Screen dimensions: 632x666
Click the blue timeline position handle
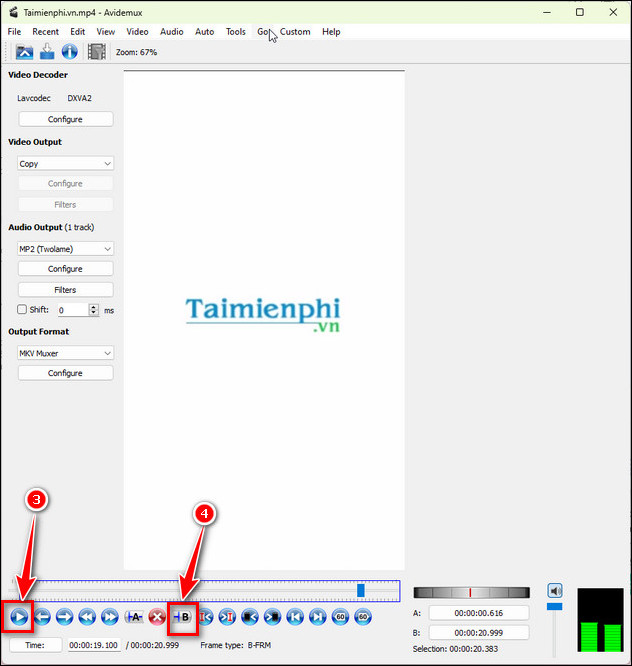pyautogui.click(x=361, y=590)
